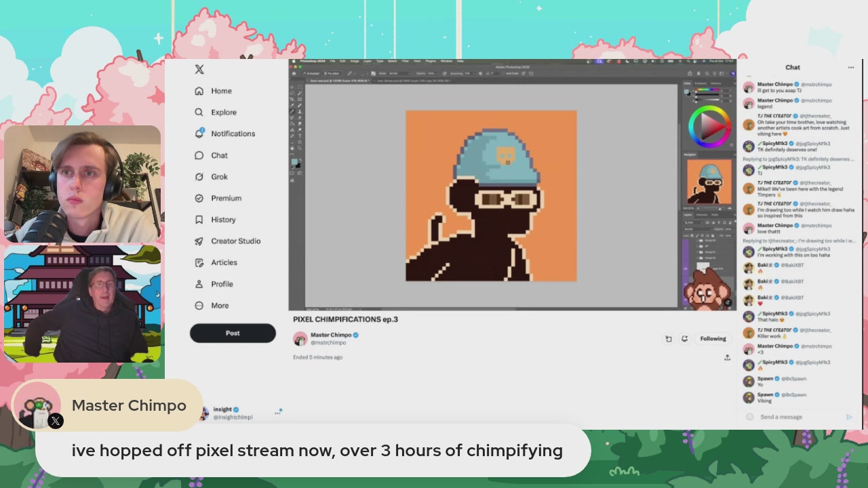868x488 pixels.
Task: Click the Master Chimpo avatar under the broadcast title
Action: point(300,339)
